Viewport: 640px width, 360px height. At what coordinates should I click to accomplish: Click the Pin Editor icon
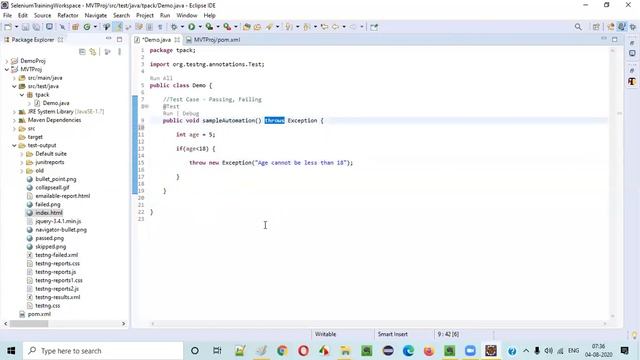[374, 27]
